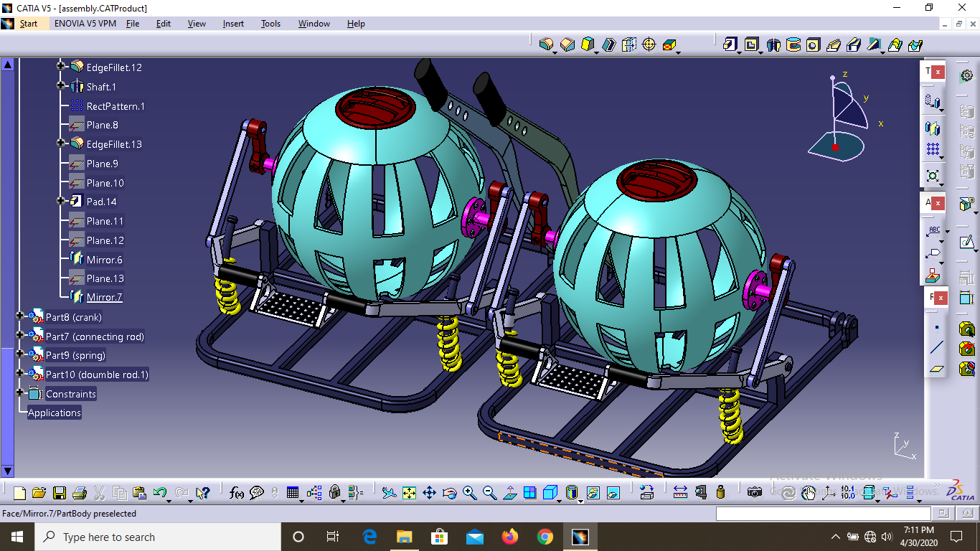Save the assembly using the floppy icon

click(x=60, y=493)
